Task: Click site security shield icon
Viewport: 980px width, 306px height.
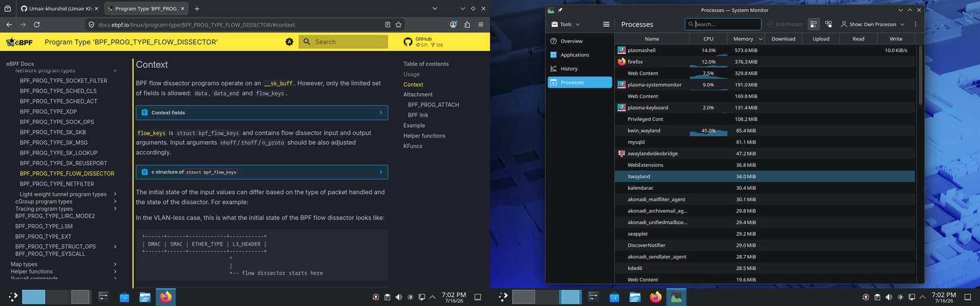Action: (x=91, y=25)
